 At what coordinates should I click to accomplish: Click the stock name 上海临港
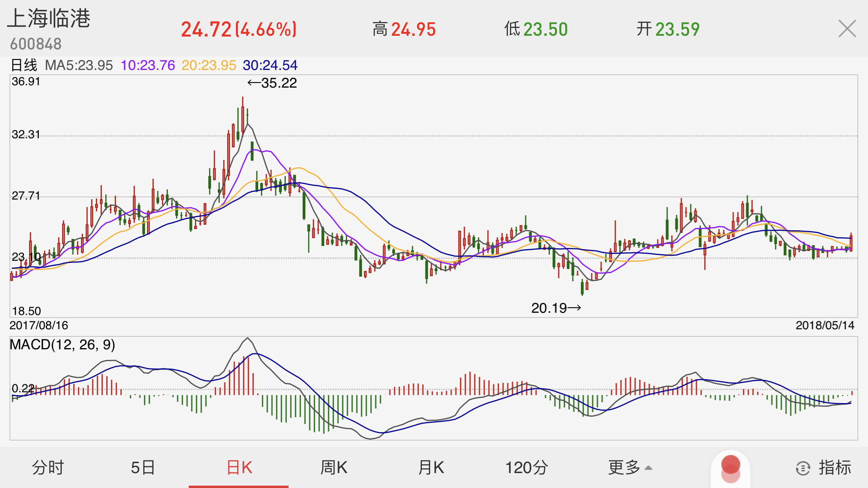click(x=49, y=18)
